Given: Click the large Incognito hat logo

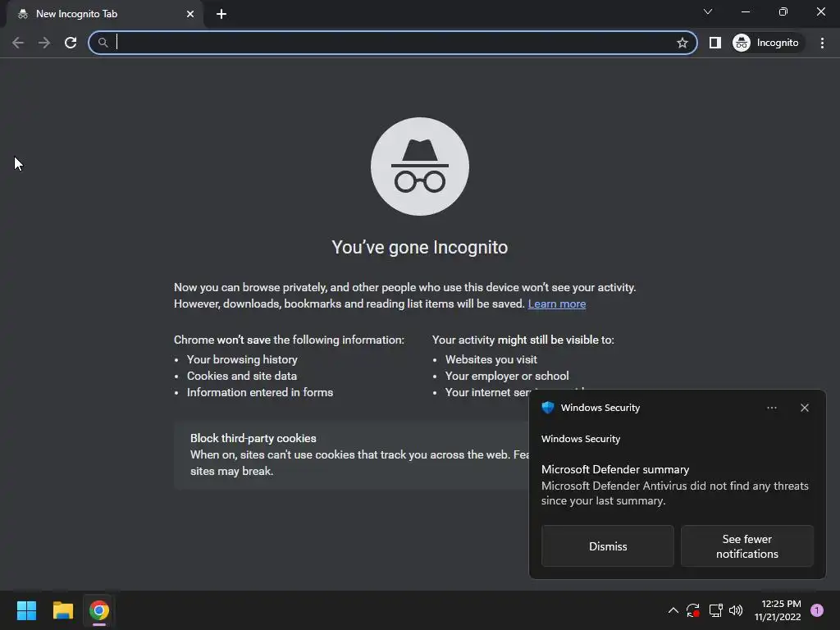Looking at the screenshot, I should pyautogui.click(x=420, y=167).
